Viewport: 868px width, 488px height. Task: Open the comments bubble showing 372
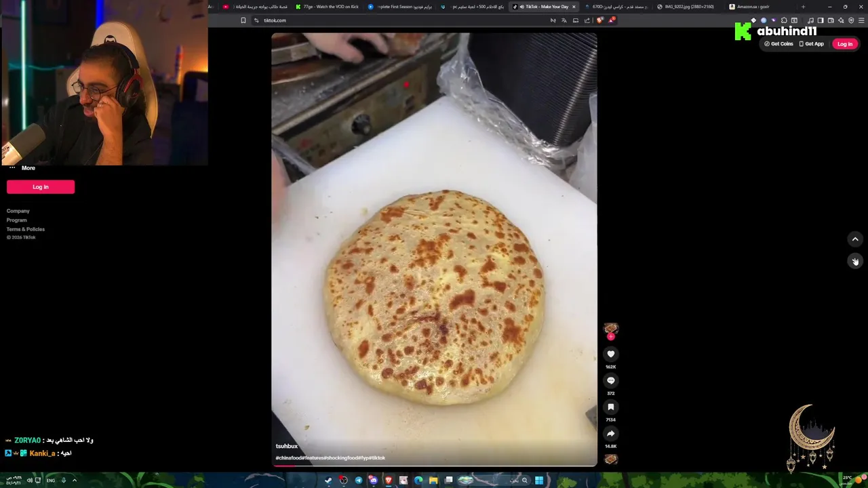tap(610, 380)
